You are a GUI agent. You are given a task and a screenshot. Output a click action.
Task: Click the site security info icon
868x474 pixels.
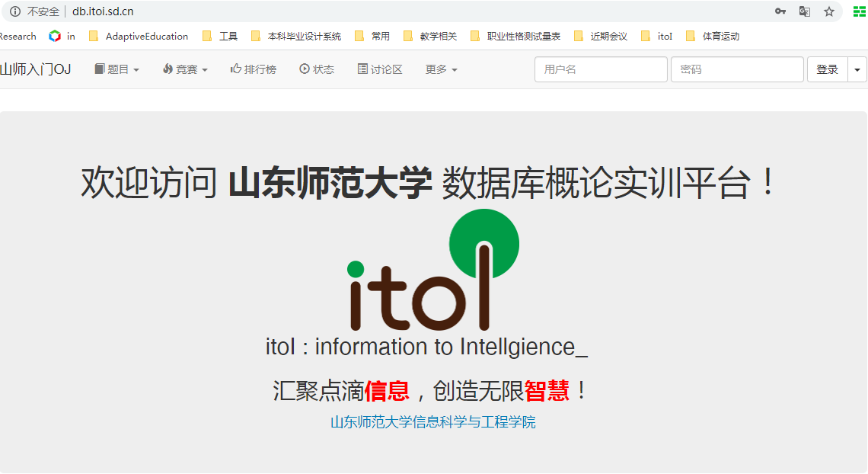(14, 11)
